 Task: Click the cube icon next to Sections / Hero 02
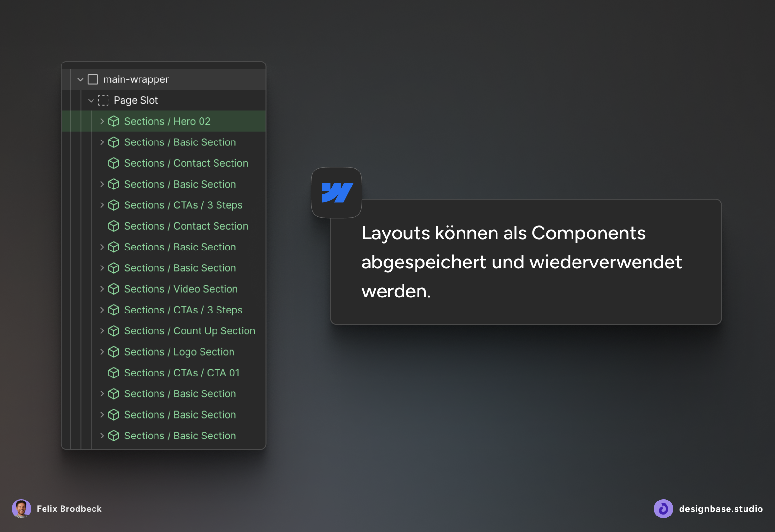(114, 121)
